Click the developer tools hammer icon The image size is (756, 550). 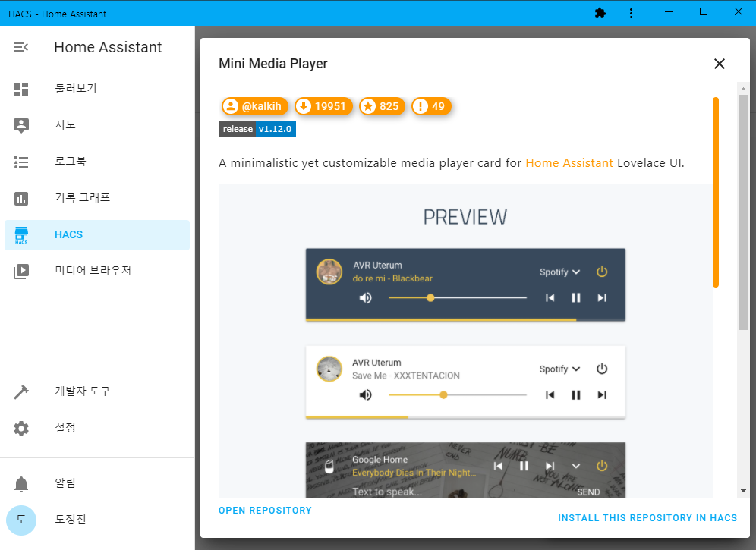point(21,392)
